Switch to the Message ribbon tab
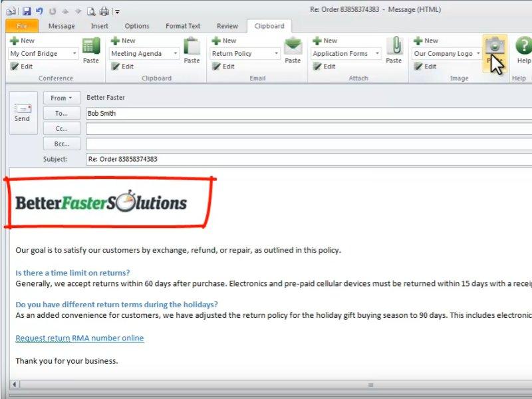This screenshot has height=399, width=532. 61,26
